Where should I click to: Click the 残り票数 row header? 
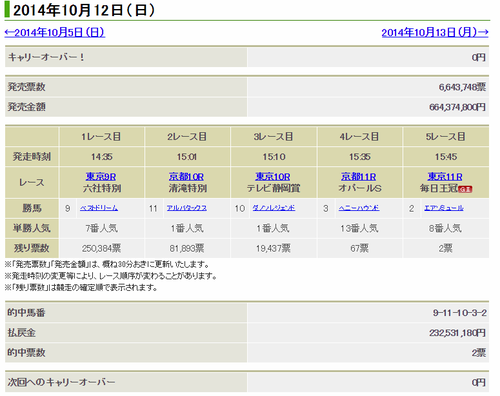32,248
